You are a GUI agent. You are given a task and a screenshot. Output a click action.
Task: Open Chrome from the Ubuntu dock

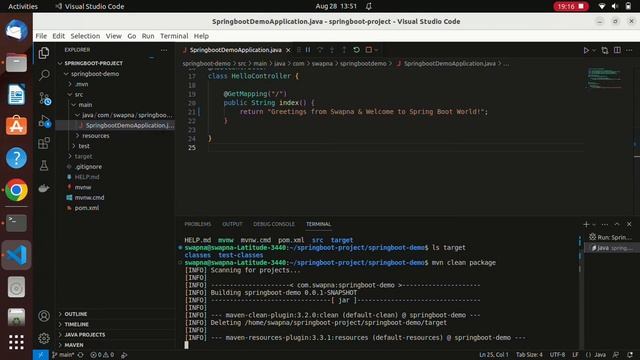click(16, 190)
